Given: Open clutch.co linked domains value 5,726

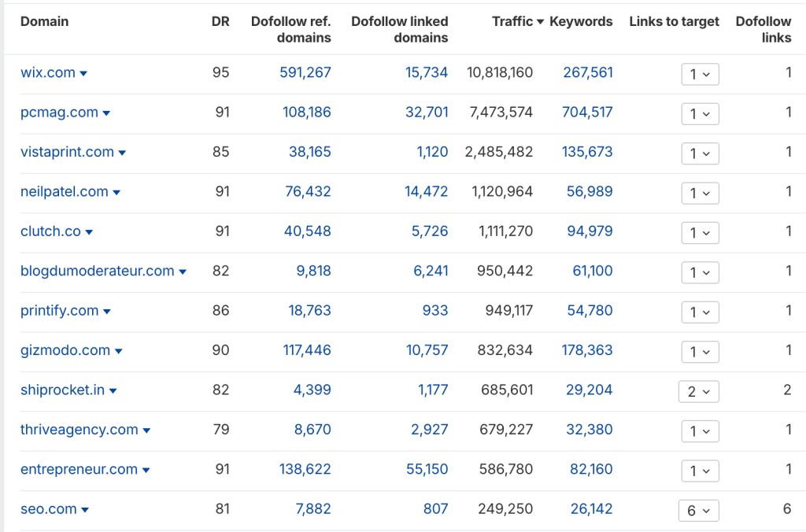Looking at the screenshot, I should (430, 231).
